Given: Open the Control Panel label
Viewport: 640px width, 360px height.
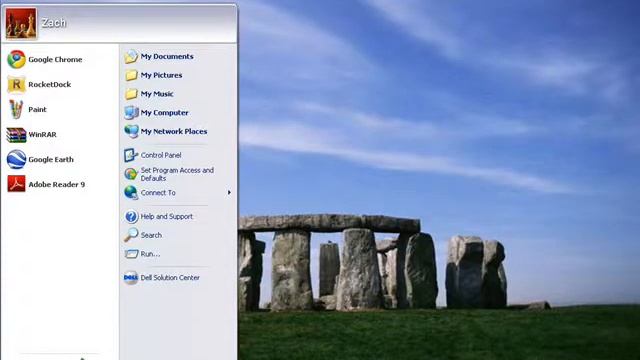Looking at the screenshot, I should coord(161,155).
